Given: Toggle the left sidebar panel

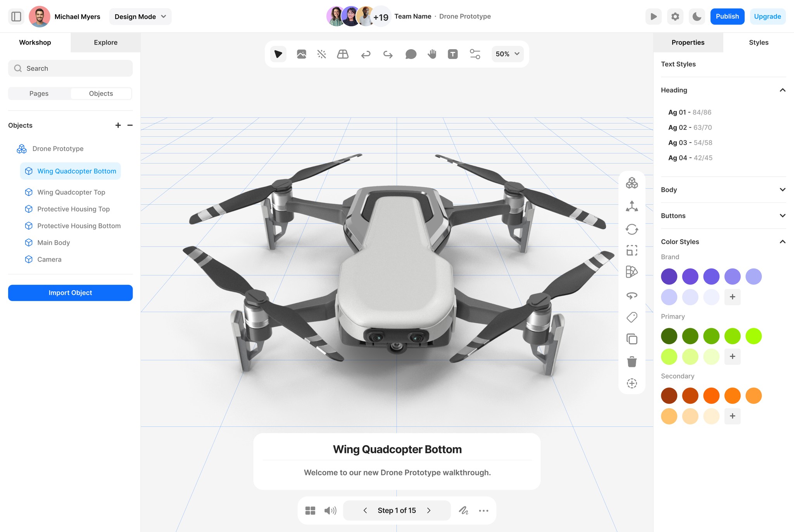Looking at the screenshot, I should click(16, 16).
